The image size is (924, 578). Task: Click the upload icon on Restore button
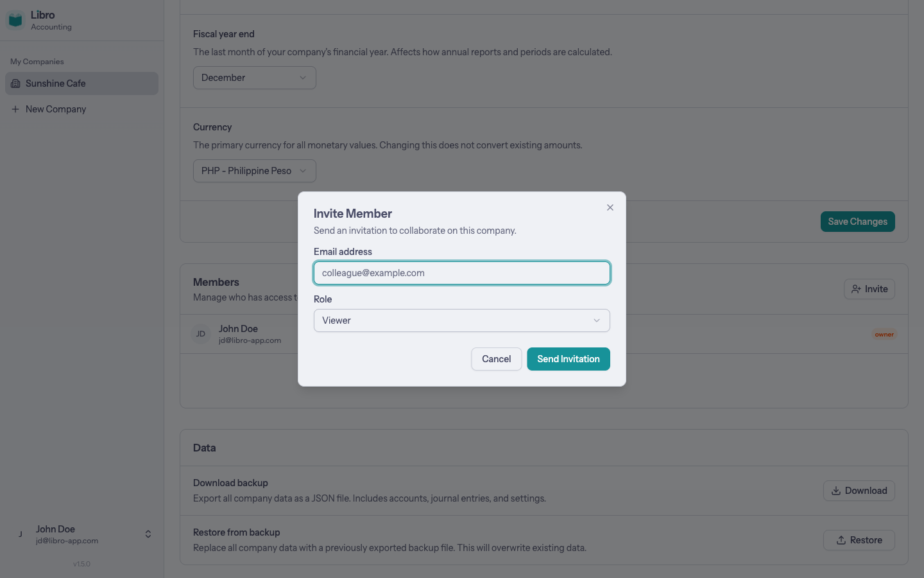click(x=841, y=540)
